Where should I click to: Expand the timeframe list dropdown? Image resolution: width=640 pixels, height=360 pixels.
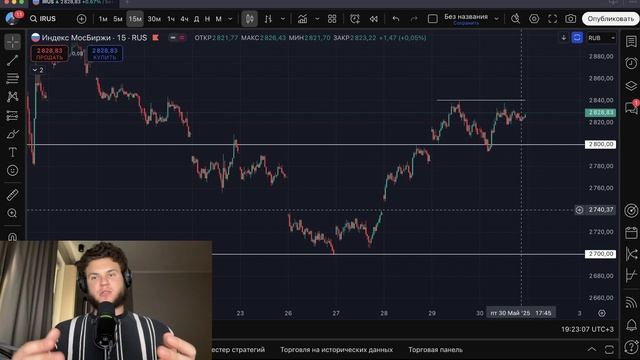pos(230,19)
